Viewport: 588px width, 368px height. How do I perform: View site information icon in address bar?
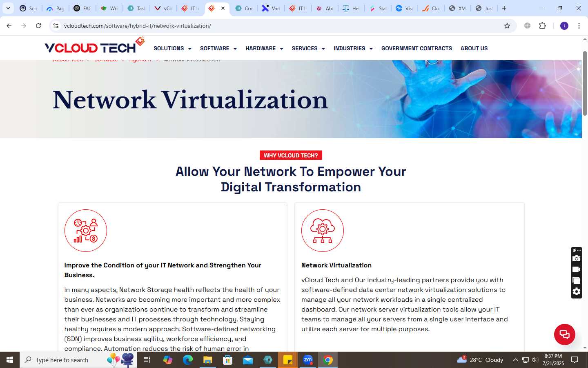click(56, 26)
